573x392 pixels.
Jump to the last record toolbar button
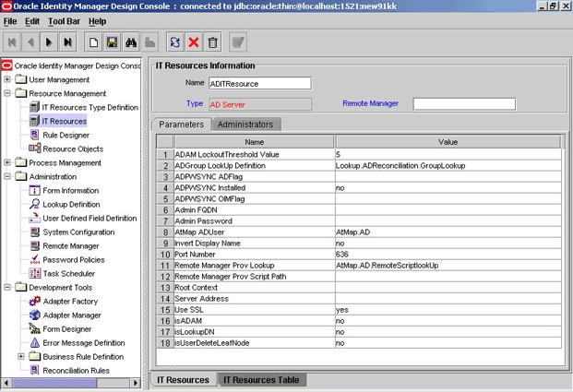coord(67,42)
